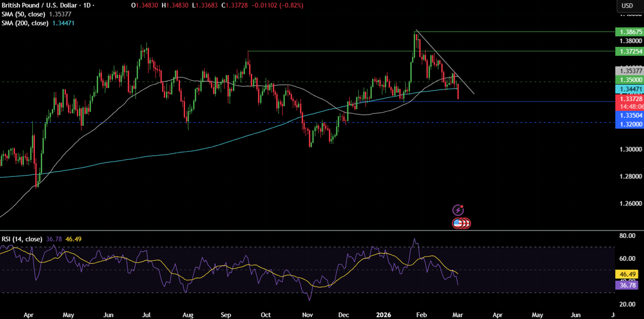This screenshot has height=319, width=644.
Task: Click the red notification dot on the lightning marker
Action: [x=461, y=206]
